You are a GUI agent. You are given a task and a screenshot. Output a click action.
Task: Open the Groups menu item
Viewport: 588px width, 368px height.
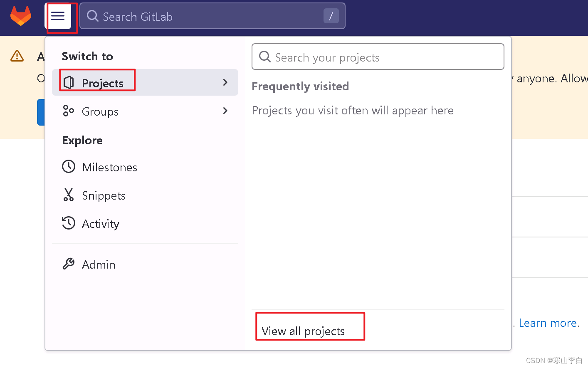coord(145,111)
